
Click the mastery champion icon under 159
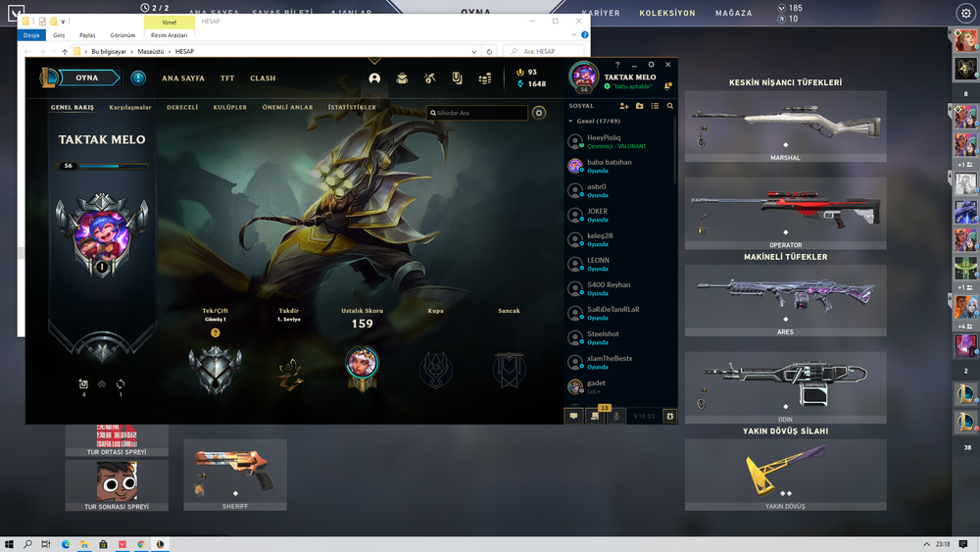[x=362, y=368]
